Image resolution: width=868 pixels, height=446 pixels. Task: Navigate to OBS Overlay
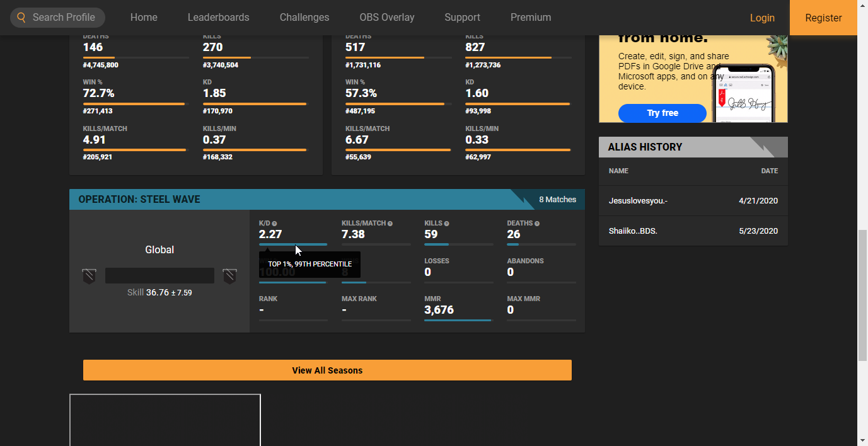[386, 18]
